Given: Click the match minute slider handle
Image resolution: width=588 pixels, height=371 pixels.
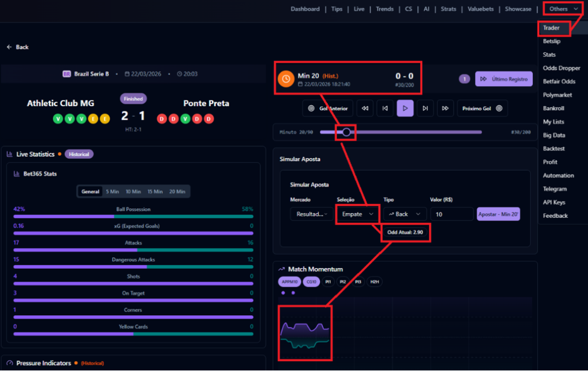Looking at the screenshot, I should tap(346, 132).
